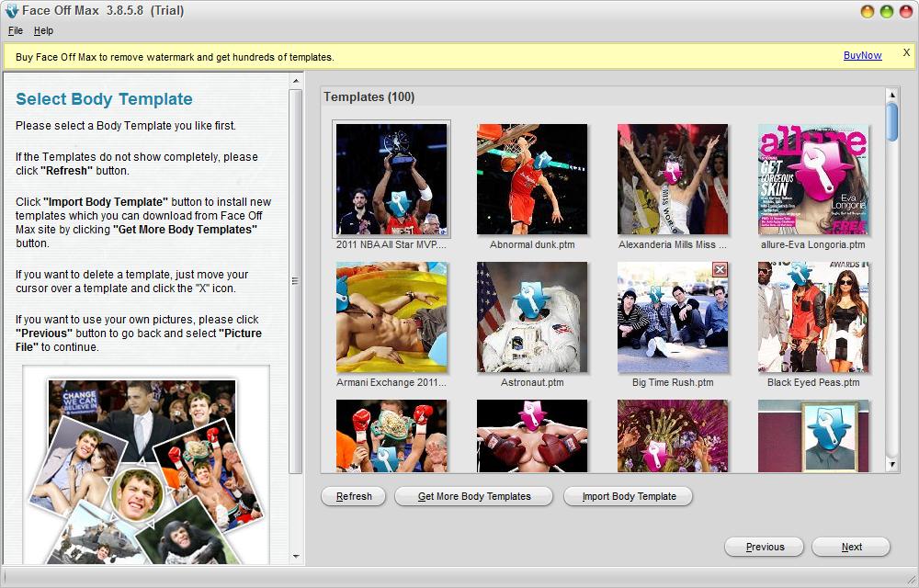Image resolution: width=919 pixels, height=588 pixels.
Task: Click left panel scroll down arrow
Action: point(296,556)
